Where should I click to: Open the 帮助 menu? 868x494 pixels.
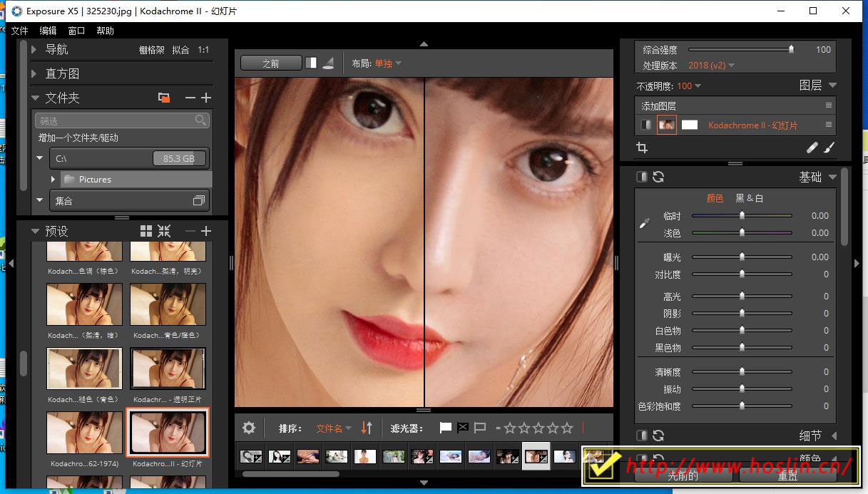105,31
